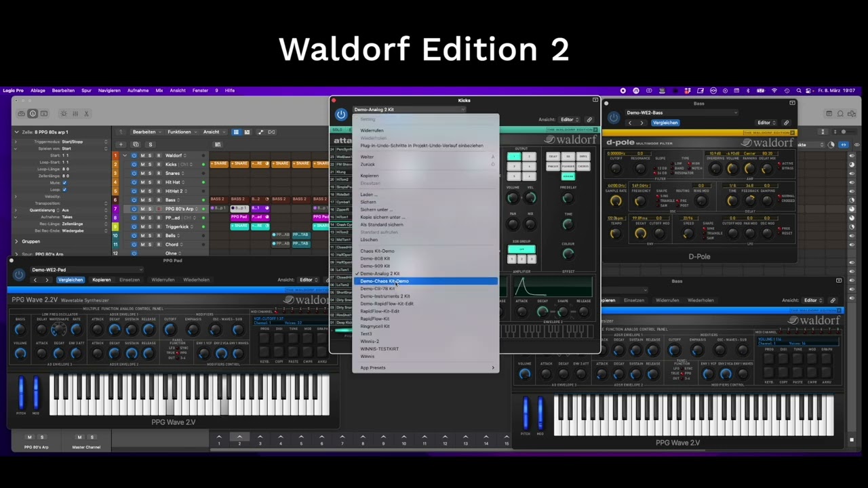
Task: Click next preset arrow in D-Pole plugin
Action: point(642,123)
